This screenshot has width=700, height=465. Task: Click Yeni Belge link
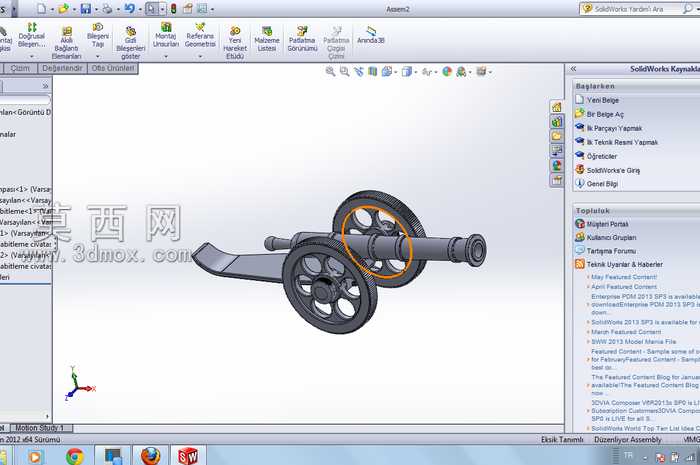pos(602,100)
